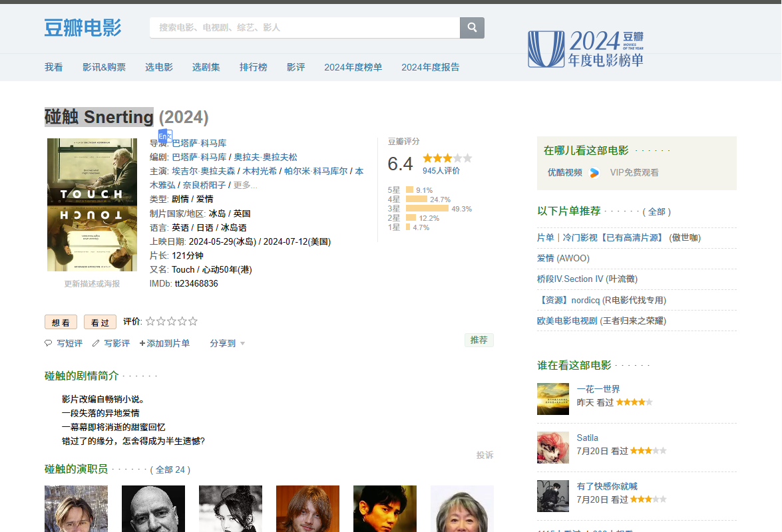Viewport: 782px width, 532px height.
Task: Open the Touch movie poster
Action: click(92, 205)
